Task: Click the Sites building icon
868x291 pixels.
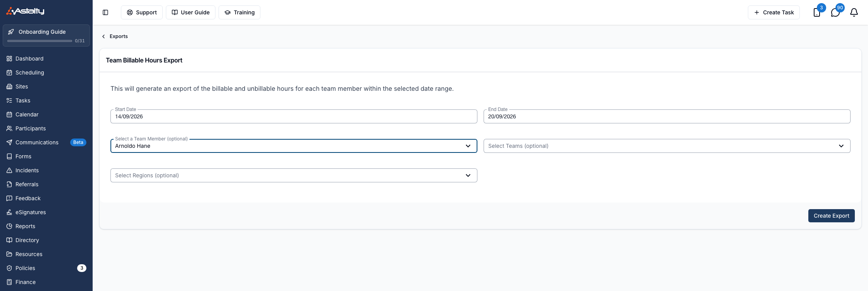Action: click(9, 87)
